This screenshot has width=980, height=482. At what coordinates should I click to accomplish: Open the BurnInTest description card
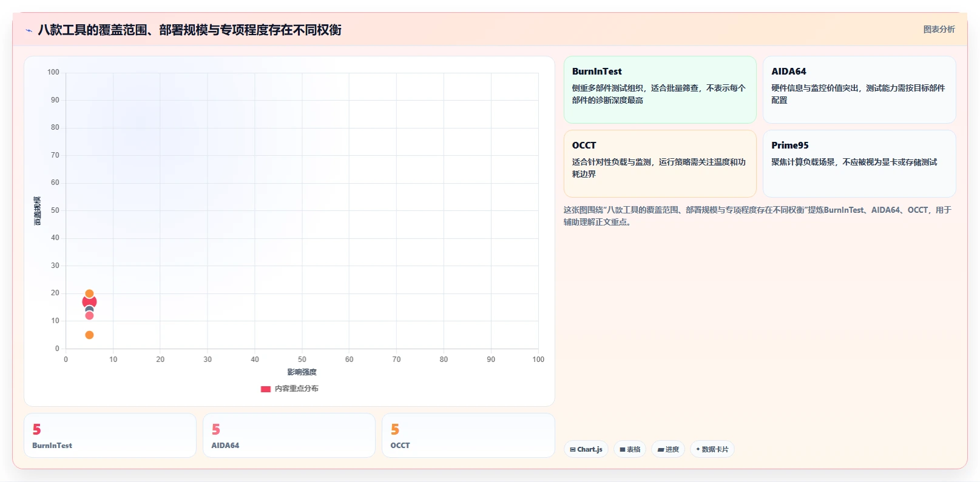[660, 90]
